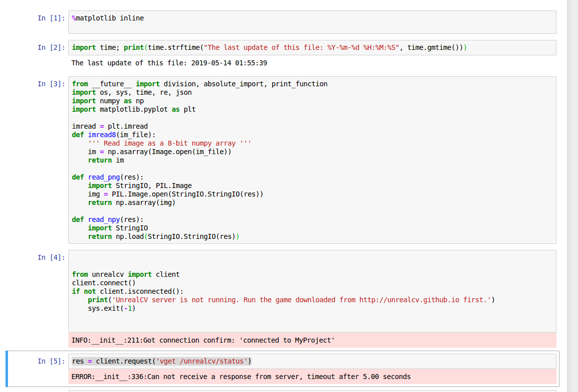The height and width of the screenshot is (392, 578).
Task: Select the timeout error output message
Action: click(240, 377)
